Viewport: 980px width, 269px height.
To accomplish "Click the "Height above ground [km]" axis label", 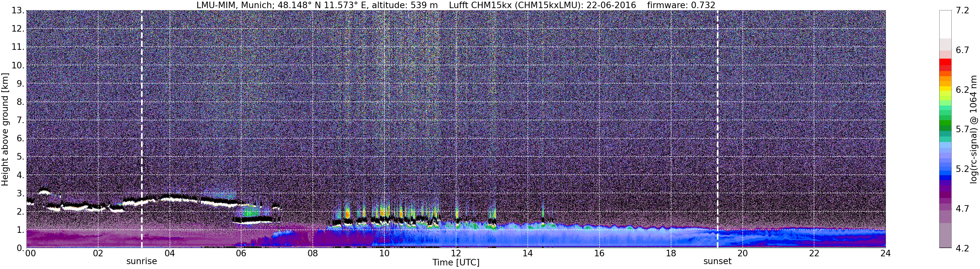I will click(5, 129).
